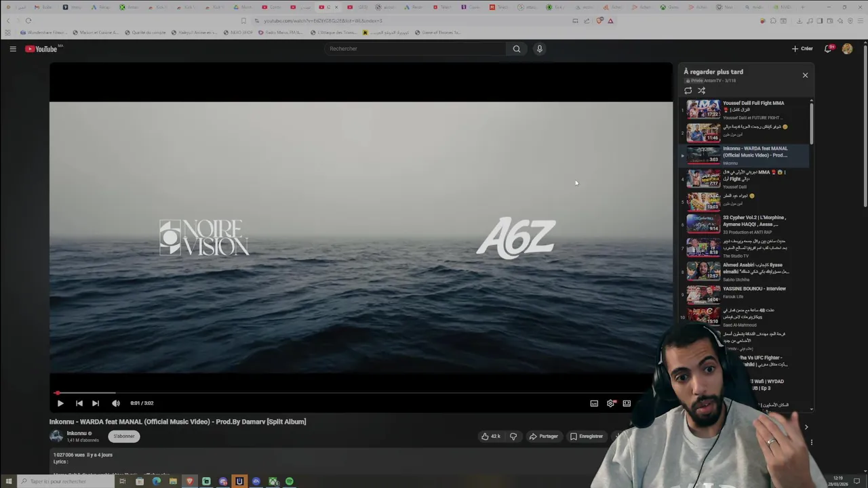The image size is (868, 488).
Task: Switch the player to theater mode
Action: [627, 403]
